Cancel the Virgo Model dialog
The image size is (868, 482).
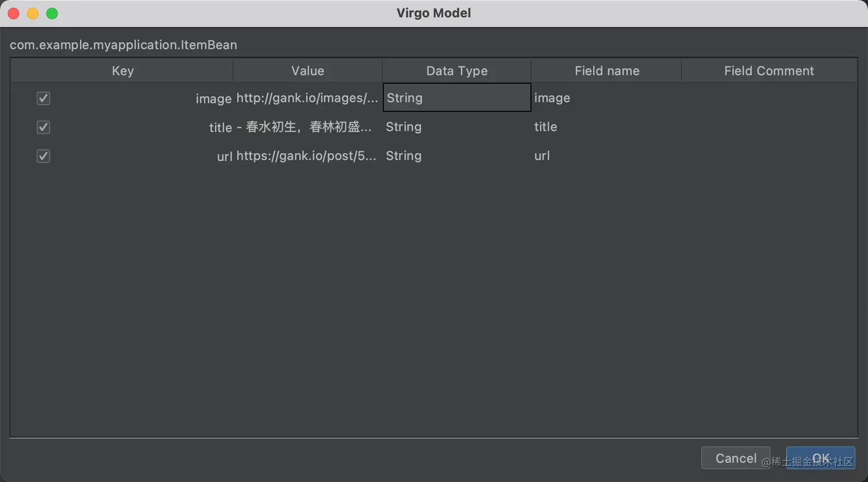[x=735, y=458]
